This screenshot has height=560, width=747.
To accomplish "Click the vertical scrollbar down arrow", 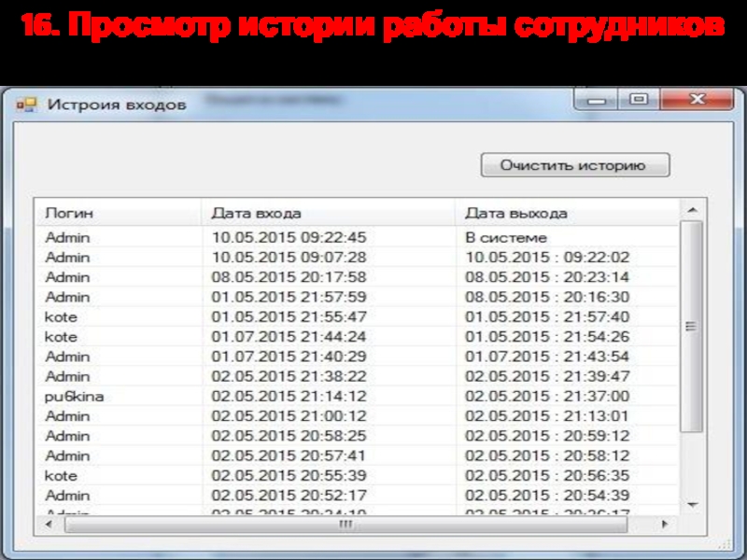I will click(x=691, y=506).
